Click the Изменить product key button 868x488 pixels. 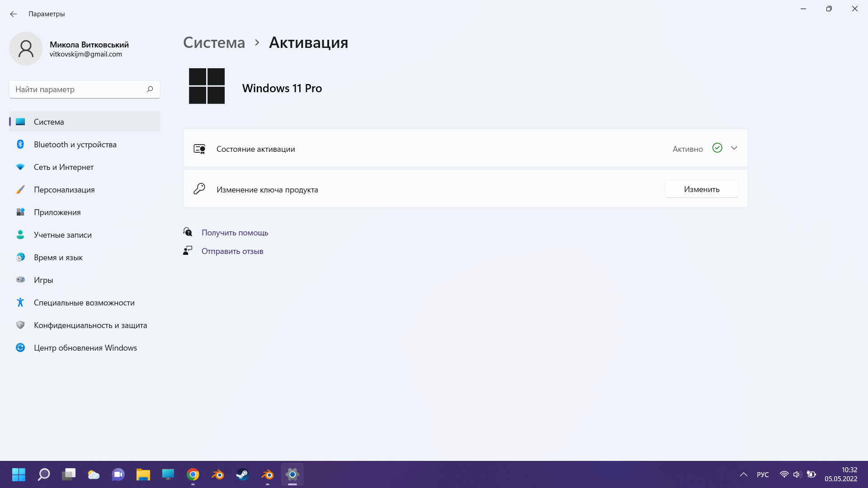(x=701, y=189)
